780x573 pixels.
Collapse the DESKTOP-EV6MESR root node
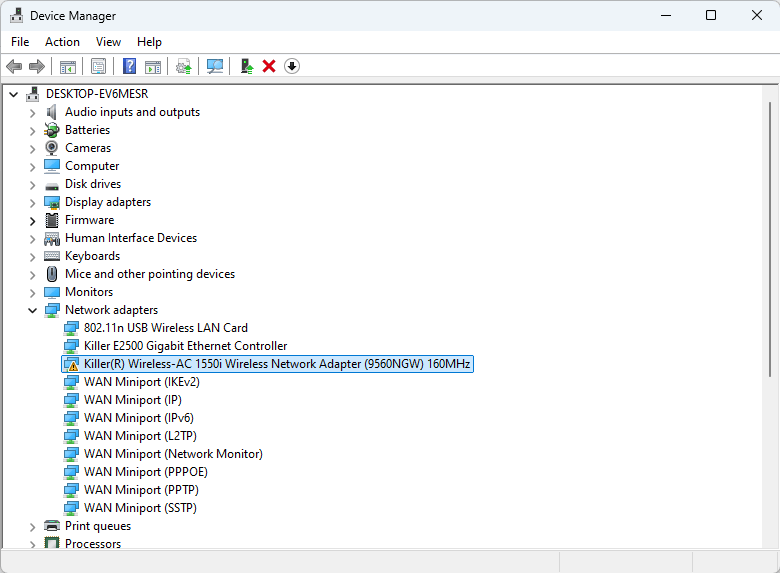point(14,94)
